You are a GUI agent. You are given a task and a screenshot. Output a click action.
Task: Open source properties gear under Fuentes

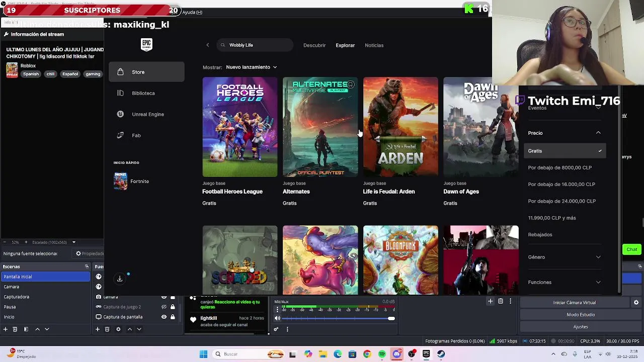pyautogui.click(x=118, y=329)
